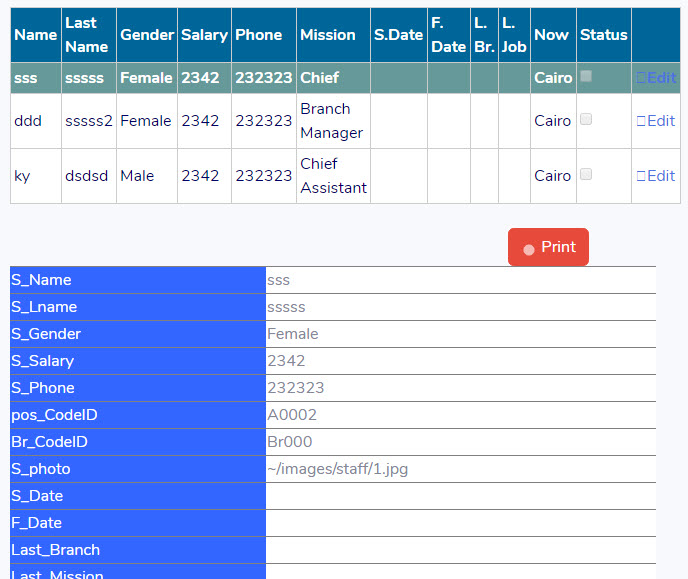Image resolution: width=688 pixels, height=579 pixels.
Task: Edit the sss row record
Action: coord(656,78)
